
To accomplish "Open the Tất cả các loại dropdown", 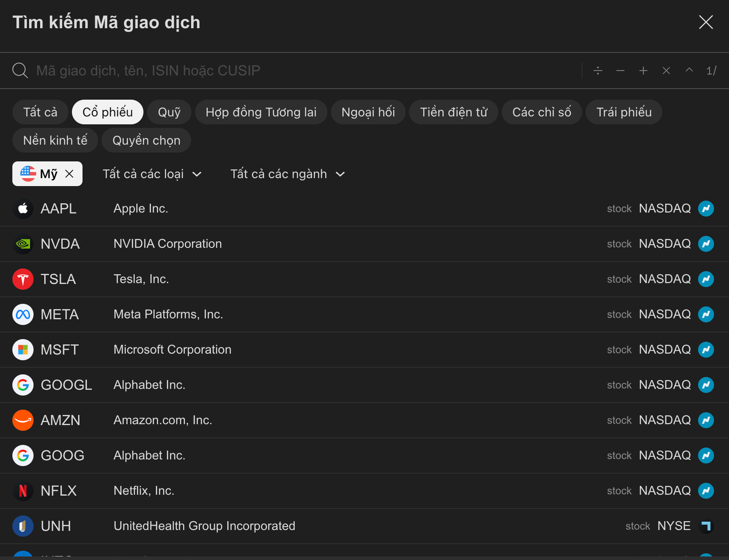I will (x=152, y=173).
